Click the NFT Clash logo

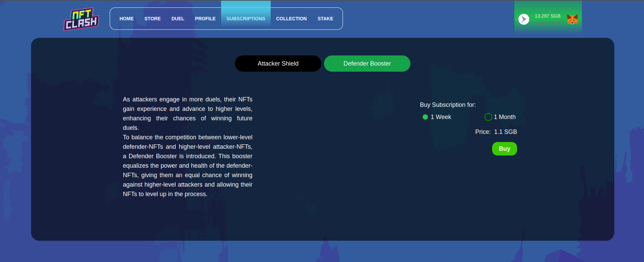coord(81,19)
